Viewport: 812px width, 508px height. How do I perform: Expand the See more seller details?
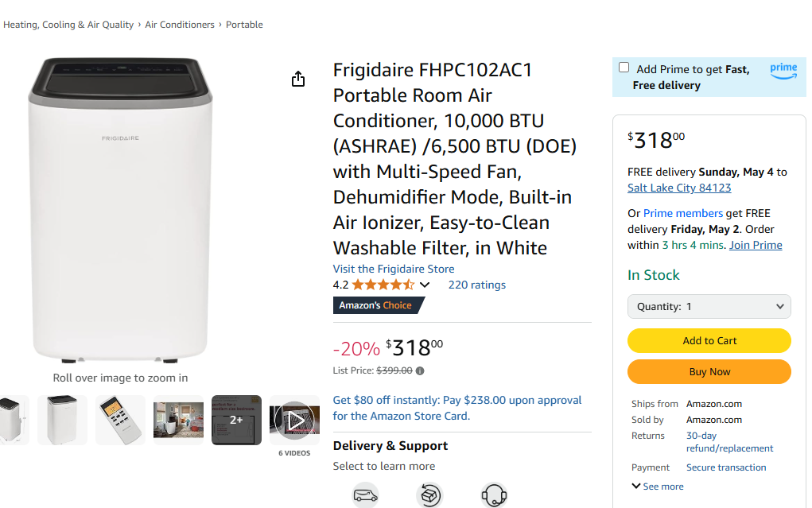[x=657, y=486]
